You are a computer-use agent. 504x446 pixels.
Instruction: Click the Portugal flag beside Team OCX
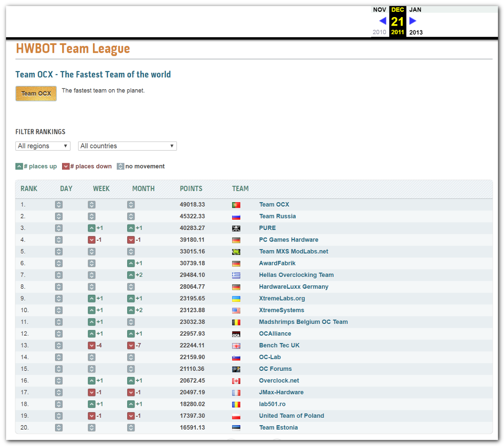point(236,205)
